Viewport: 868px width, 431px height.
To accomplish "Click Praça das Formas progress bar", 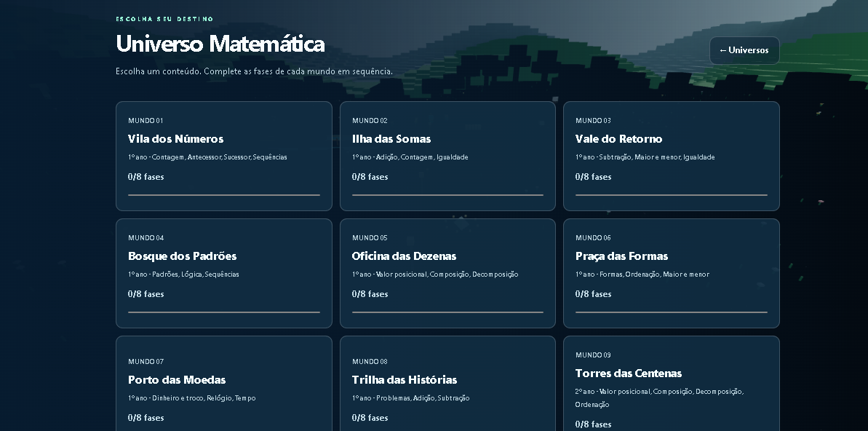I will point(672,312).
